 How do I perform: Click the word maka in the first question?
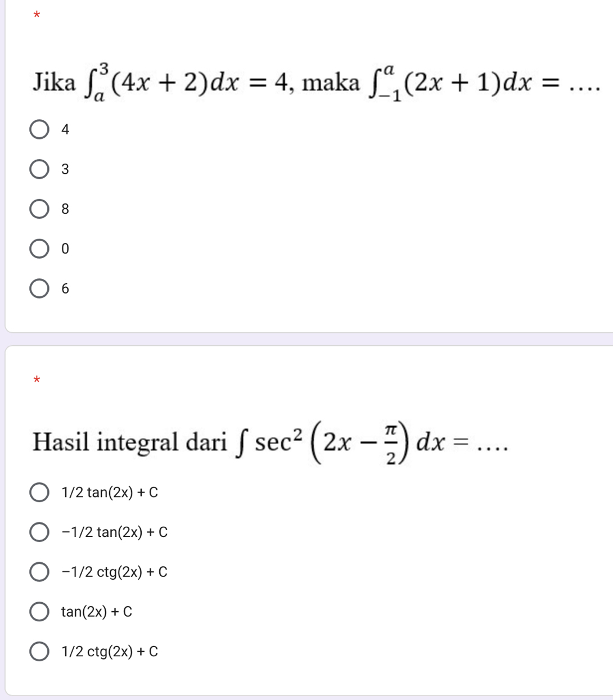pos(331,83)
